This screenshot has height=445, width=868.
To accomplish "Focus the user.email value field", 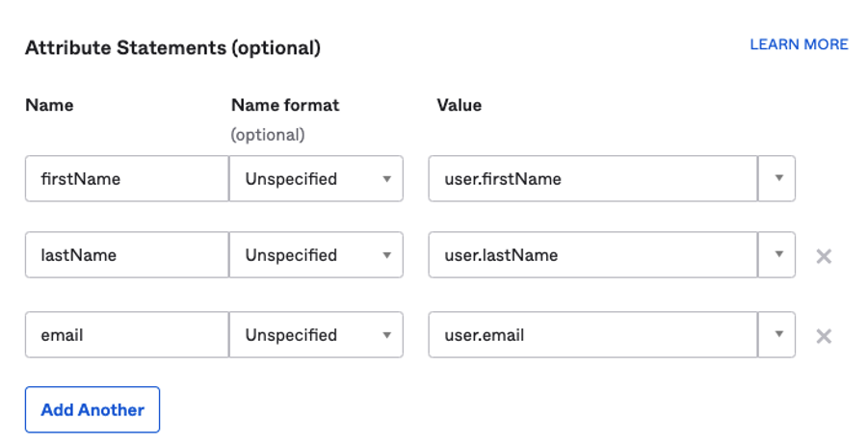I will (x=592, y=334).
